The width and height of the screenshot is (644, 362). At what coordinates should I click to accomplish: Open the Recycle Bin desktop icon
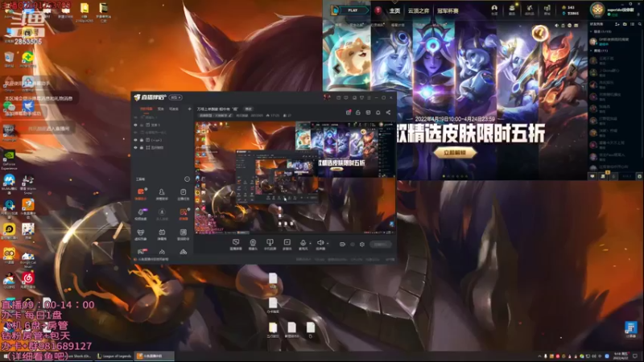point(9,59)
